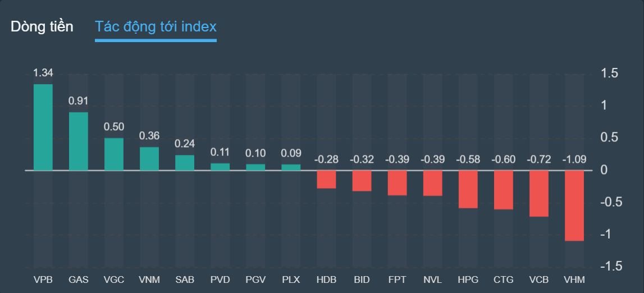This screenshot has width=644, height=293.
Task: Click the -1.09 value label above VHM
Action: (x=574, y=159)
